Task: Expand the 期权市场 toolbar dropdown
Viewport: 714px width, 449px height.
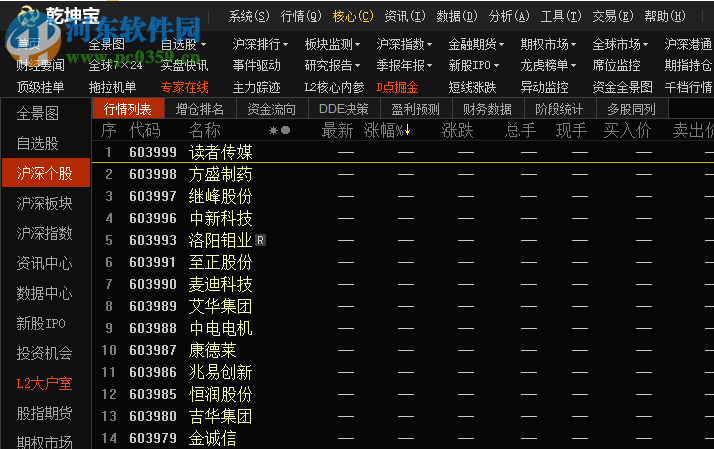Action: click(548, 45)
